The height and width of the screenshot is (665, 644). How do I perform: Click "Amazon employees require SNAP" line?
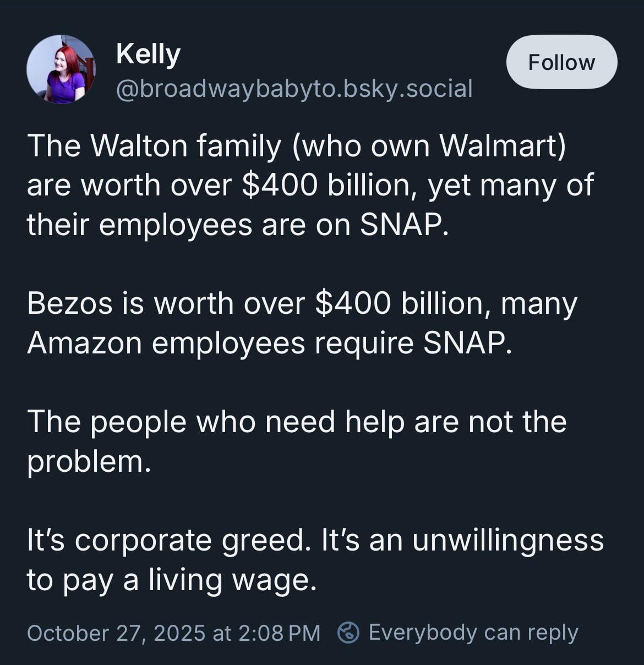point(269,343)
